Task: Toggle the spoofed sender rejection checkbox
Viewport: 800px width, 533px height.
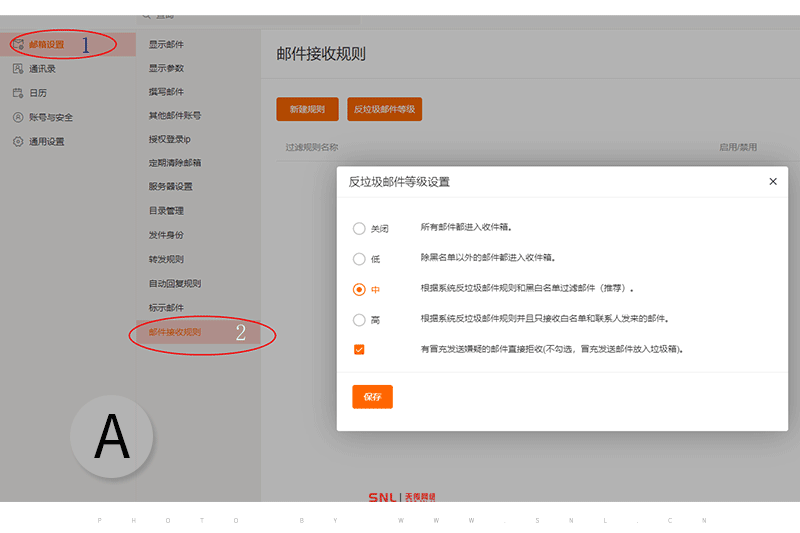Action: 359,350
